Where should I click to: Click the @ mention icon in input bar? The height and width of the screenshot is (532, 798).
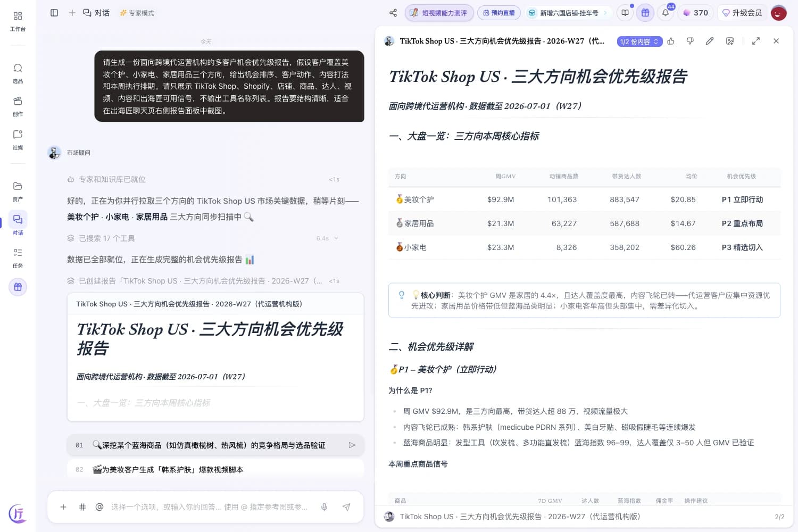click(x=99, y=507)
